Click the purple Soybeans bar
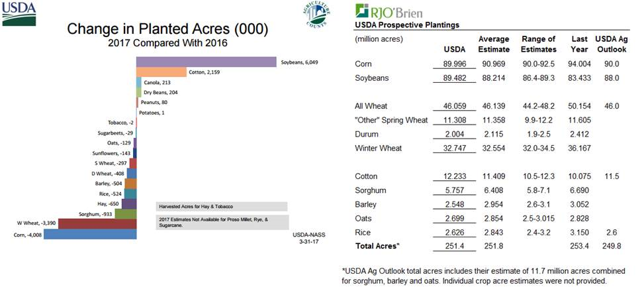The height and width of the screenshot is (295, 644). point(206,61)
